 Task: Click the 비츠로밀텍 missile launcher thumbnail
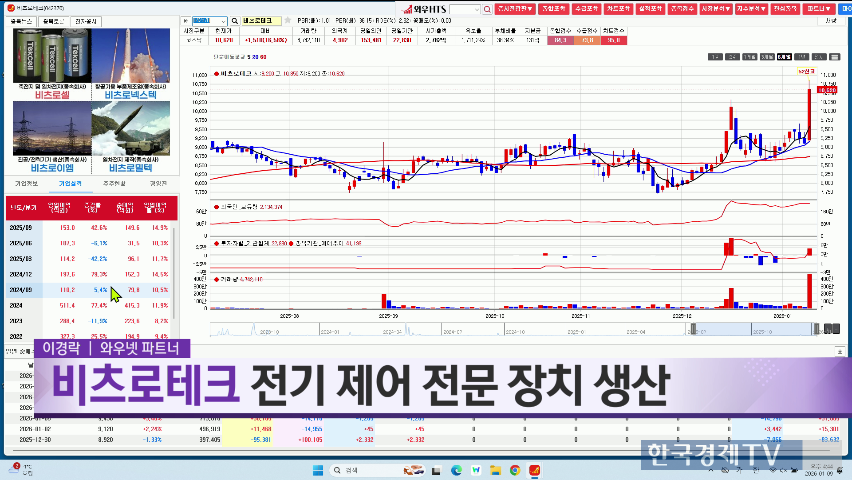click(131, 129)
